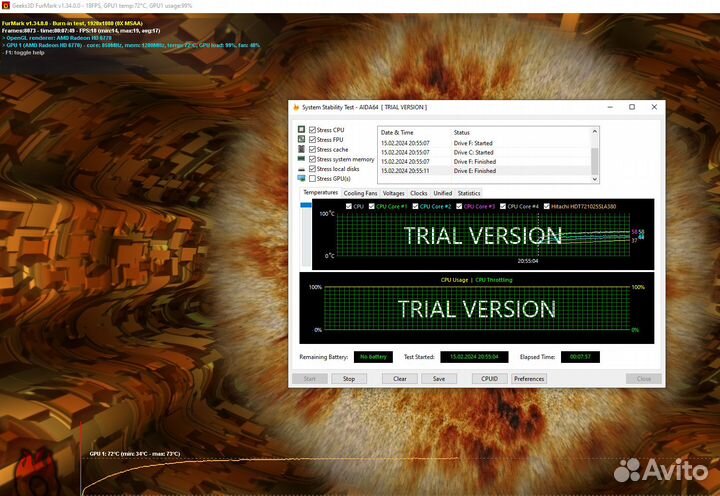Click the F1: toggle help text in FurMark
The height and width of the screenshot is (496, 720).
pos(24,53)
